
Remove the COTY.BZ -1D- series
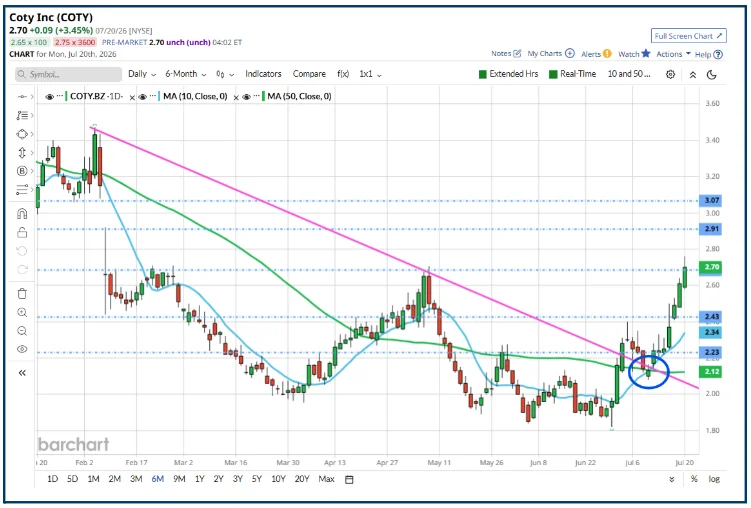pyautogui.click(x=132, y=98)
